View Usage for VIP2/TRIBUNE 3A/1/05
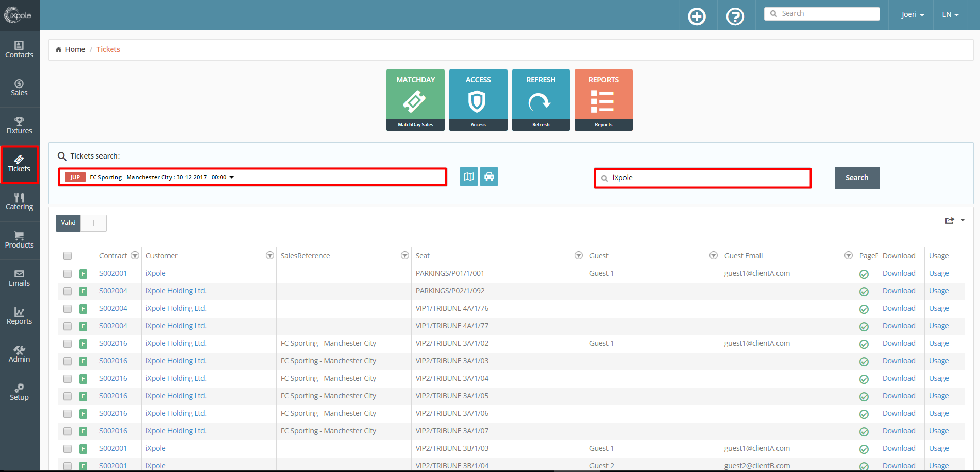The image size is (980, 472). click(939, 396)
